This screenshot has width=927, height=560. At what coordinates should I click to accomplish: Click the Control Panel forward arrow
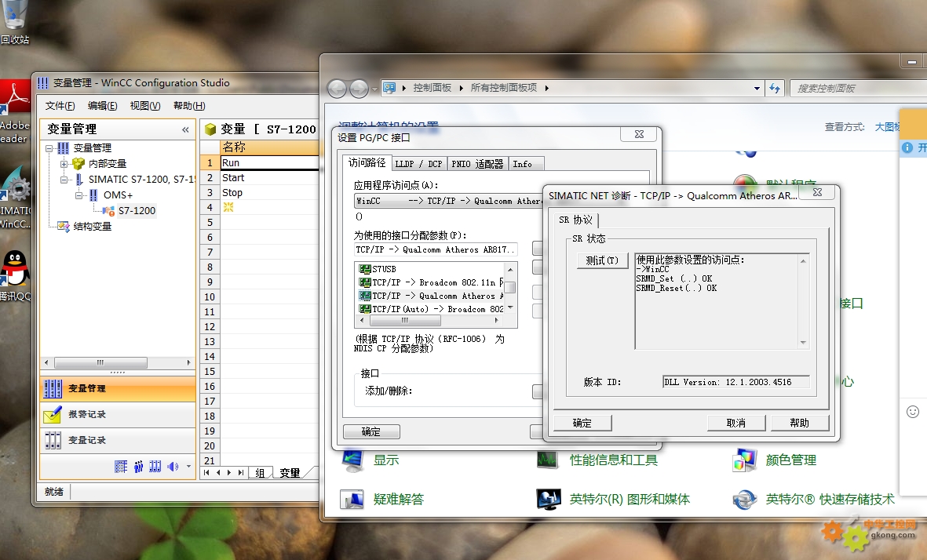tap(359, 89)
